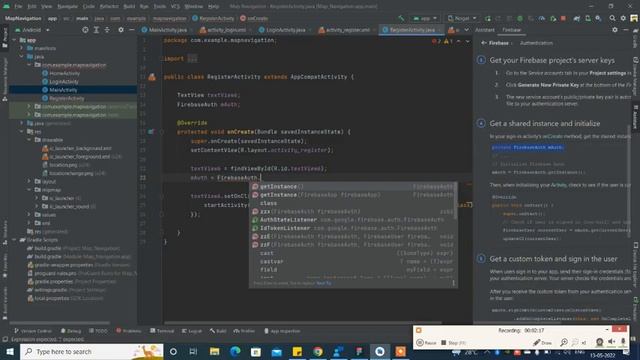Select LoginActivity in project tree
This screenshot has height=360, width=640.
pos(64,82)
